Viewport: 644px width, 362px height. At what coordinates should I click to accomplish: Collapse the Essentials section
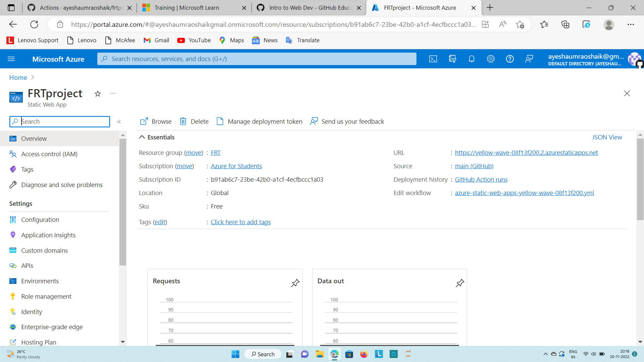(142, 137)
